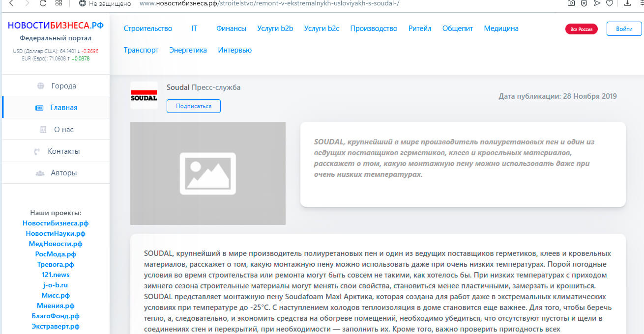The image size is (644, 334).
Task: Open the speed dial grid icon
Action: 59,3
